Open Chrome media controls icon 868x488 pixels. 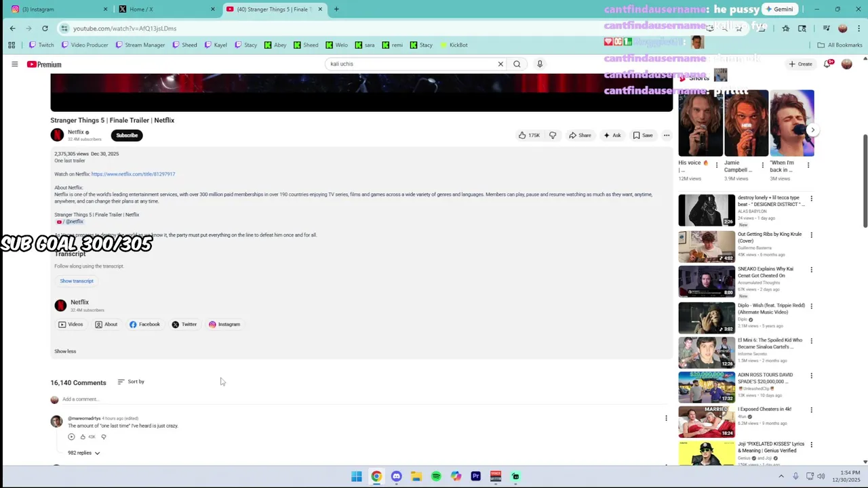tap(827, 28)
